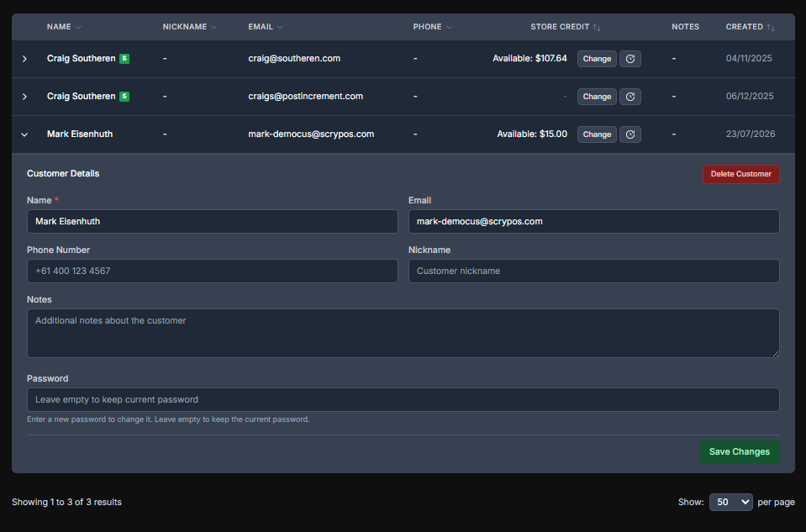Click the Available: $107.64 store credit value
806x532 pixels.
click(529, 59)
